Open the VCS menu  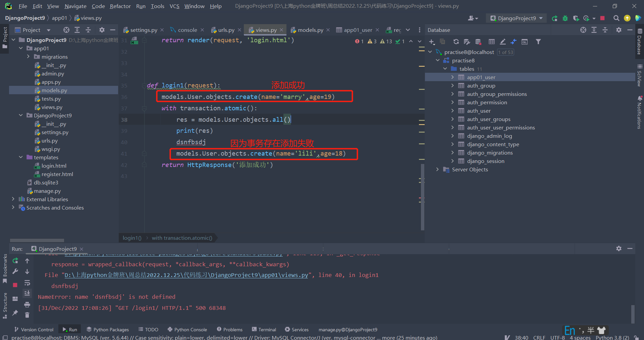tap(174, 6)
